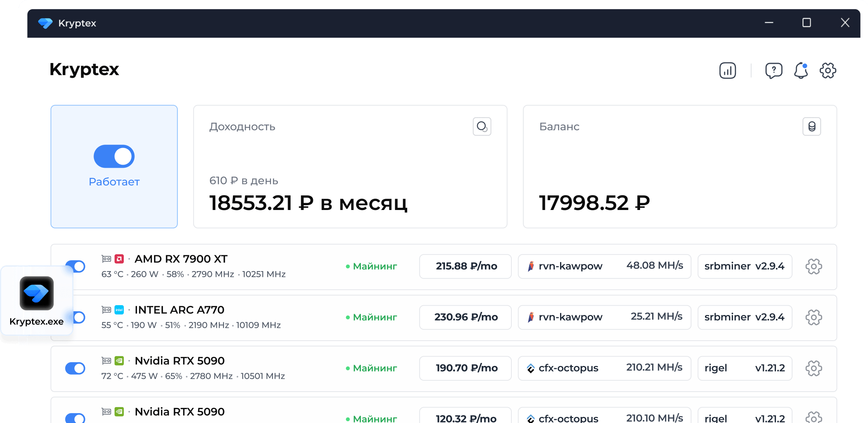
Task: Click the Intel badge next to INTEL ARC A770
Action: (x=119, y=310)
